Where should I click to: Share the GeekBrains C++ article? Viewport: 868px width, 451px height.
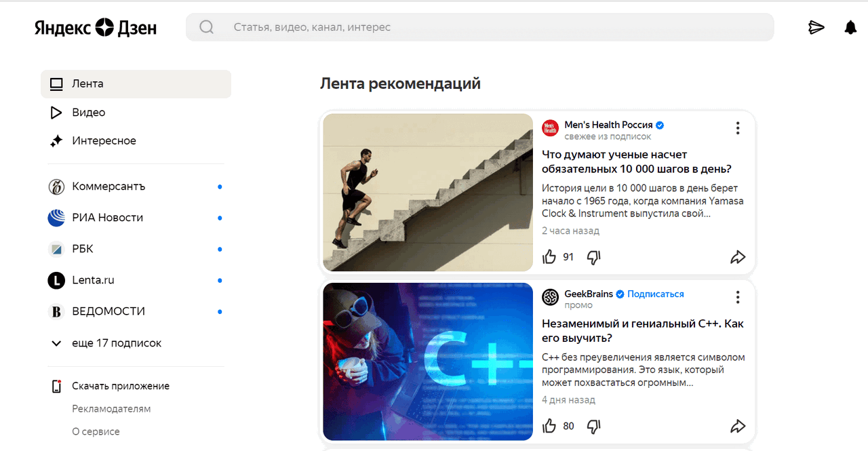pos(738,426)
